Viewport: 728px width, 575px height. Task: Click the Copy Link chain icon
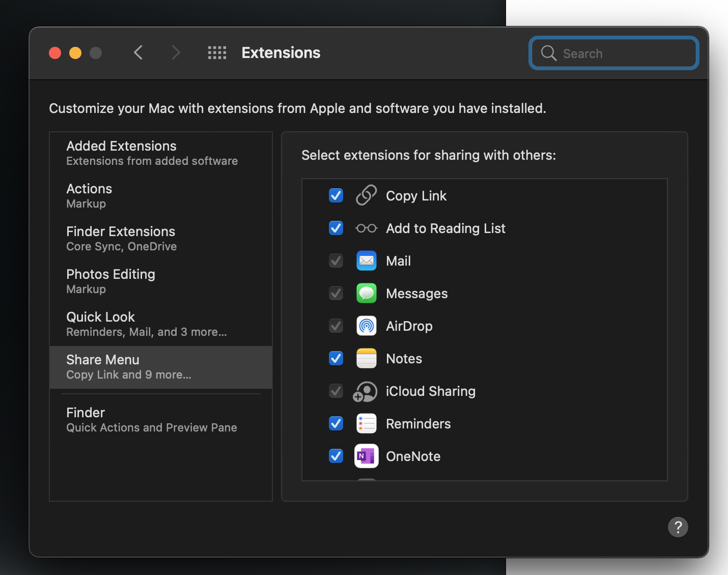366,195
